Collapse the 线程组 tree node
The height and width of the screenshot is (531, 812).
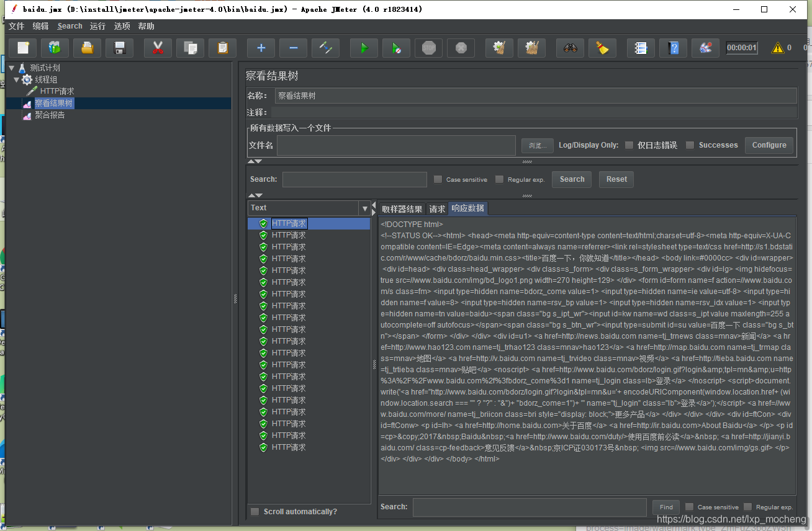[x=17, y=79]
